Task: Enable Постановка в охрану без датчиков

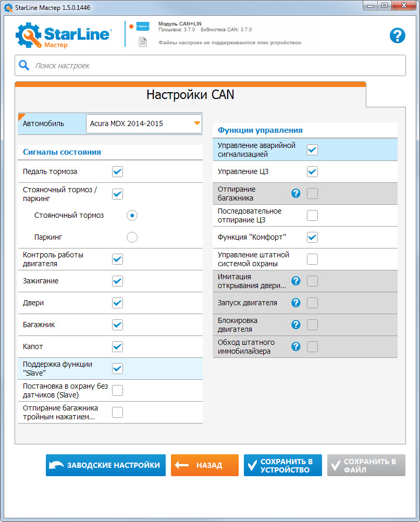Action: [x=118, y=391]
